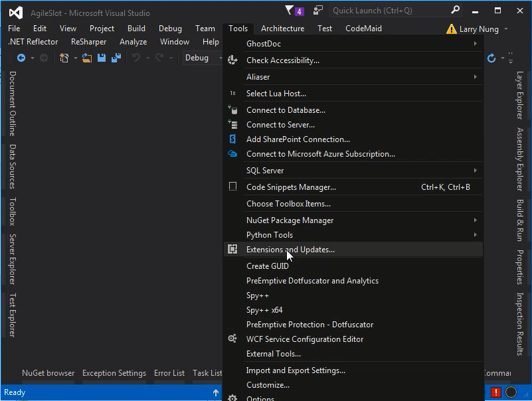Select Customize menu entry
This screenshot has height=401, width=532.
tap(353, 384)
